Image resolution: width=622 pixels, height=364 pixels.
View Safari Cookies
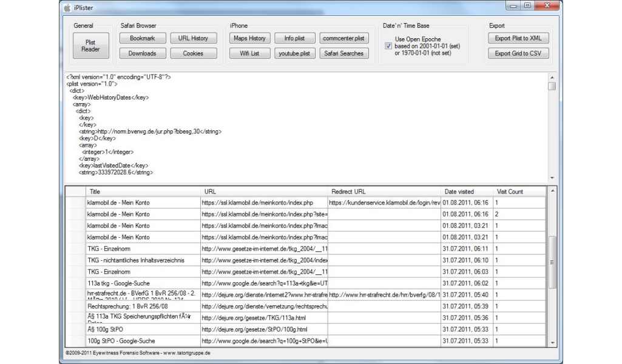(x=193, y=53)
